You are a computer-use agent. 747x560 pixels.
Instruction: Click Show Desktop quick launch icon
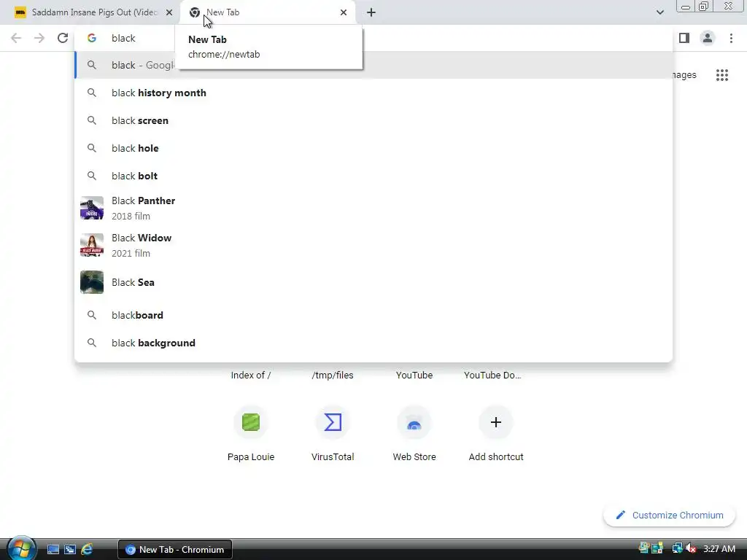click(53, 550)
